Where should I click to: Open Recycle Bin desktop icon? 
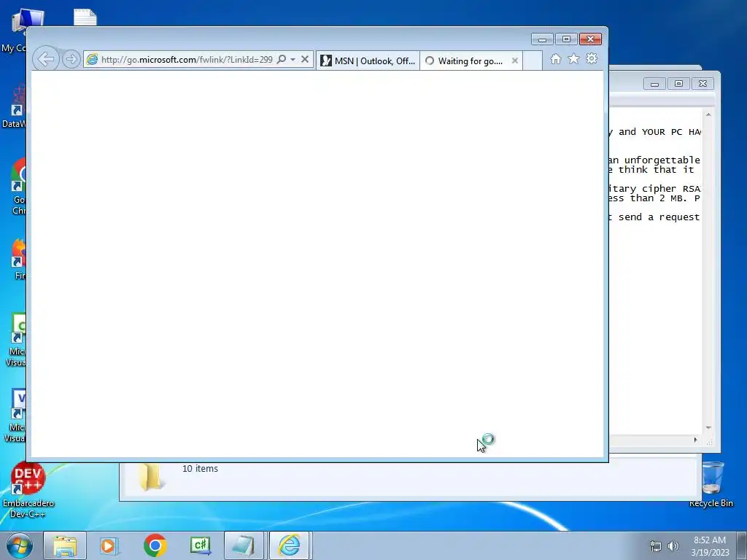point(712,484)
